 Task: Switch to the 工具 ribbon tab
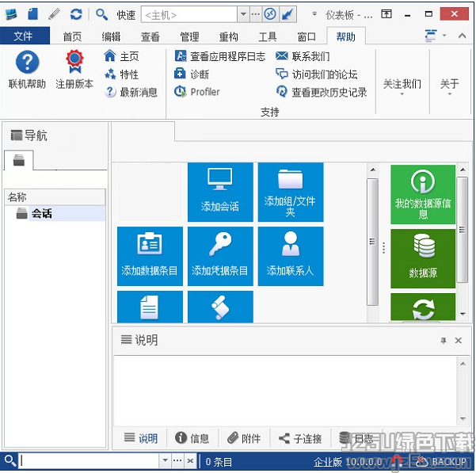point(268,36)
